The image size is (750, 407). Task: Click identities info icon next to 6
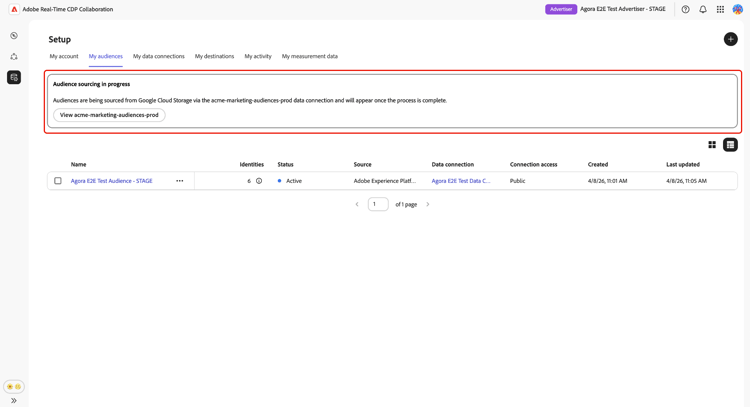click(259, 181)
